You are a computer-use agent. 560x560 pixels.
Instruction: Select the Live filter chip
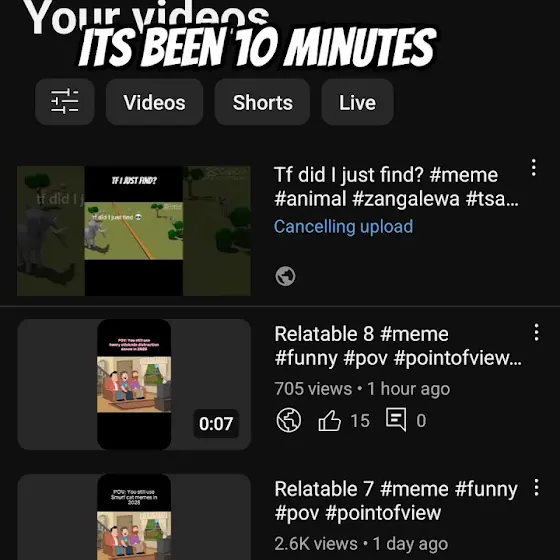pyautogui.click(x=358, y=102)
